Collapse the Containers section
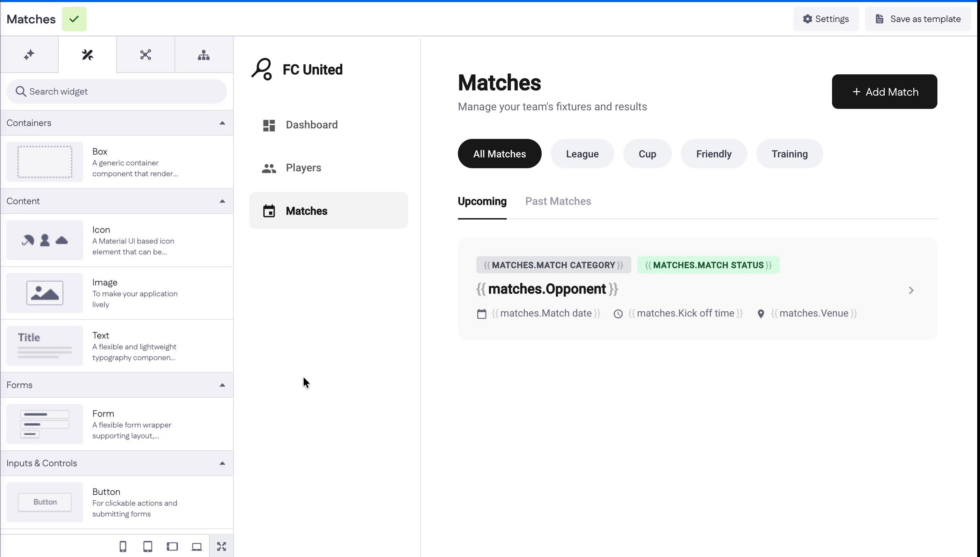Image resolution: width=980 pixels, height=557 pixels. click(222, 123)
